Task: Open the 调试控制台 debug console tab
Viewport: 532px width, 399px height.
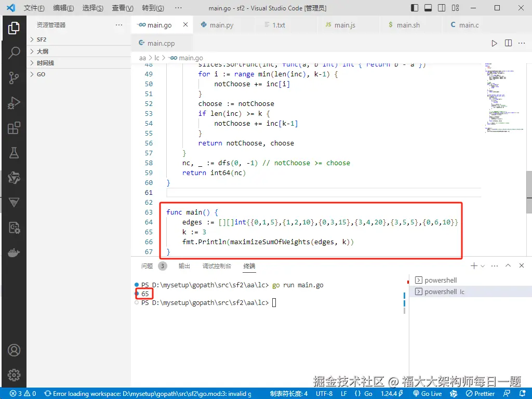Action: point(217,266)
